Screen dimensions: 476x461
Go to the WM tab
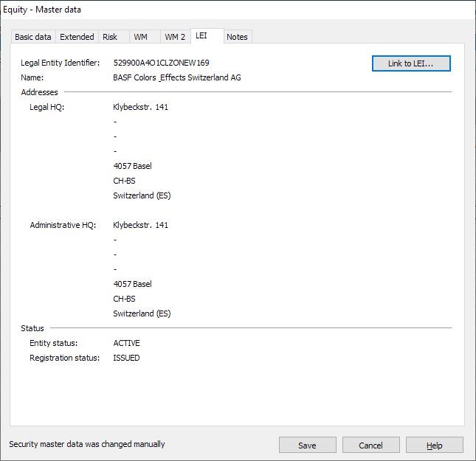pos(140,37)
